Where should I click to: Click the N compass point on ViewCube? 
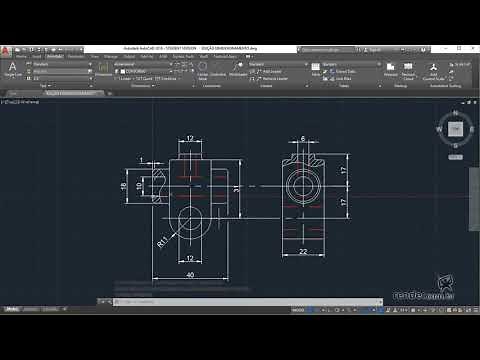click(455, 113)
